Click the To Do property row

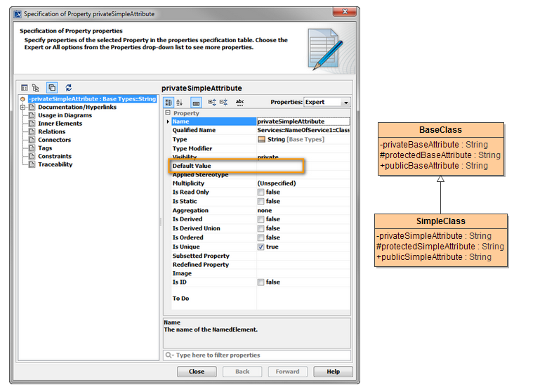point(261,298)
